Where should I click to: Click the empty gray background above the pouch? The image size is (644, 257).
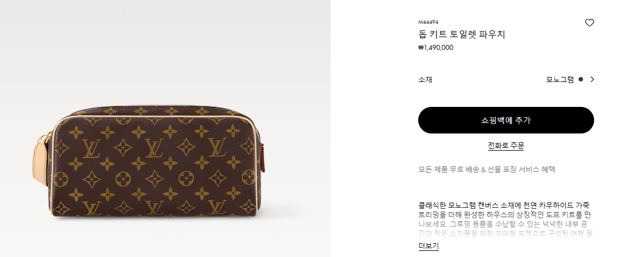[164, 49]
